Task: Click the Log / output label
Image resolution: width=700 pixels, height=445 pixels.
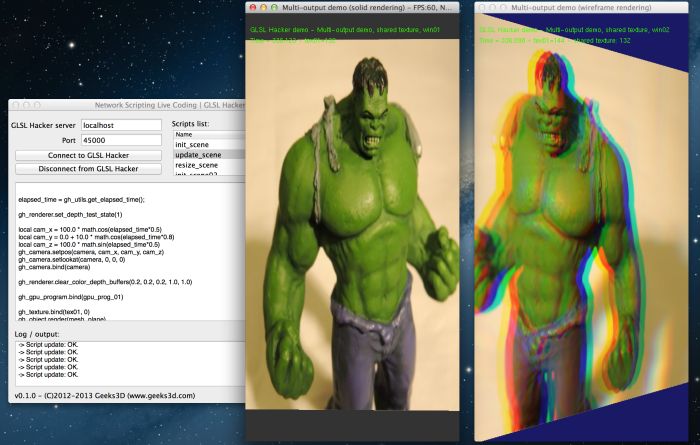Action: click(x=37, y=334)
